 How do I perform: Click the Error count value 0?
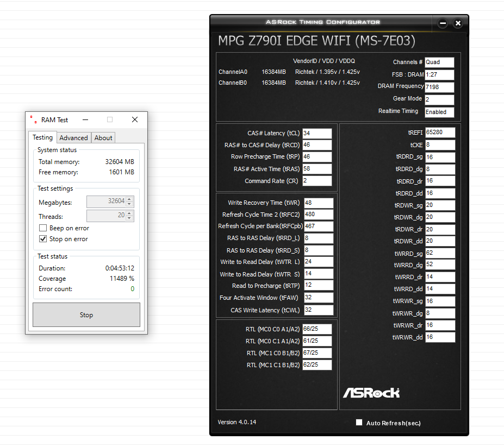pyautogui.click(x=133, y=289)
